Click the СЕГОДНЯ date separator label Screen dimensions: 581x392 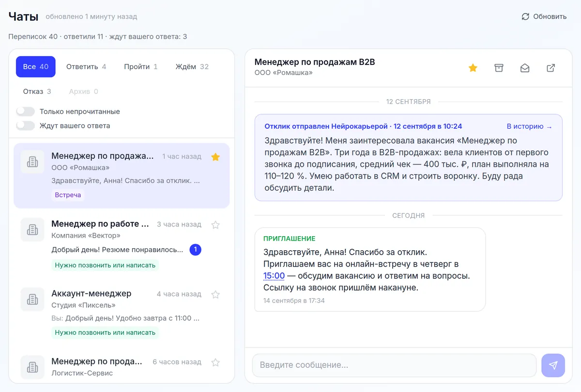point(408,216)
